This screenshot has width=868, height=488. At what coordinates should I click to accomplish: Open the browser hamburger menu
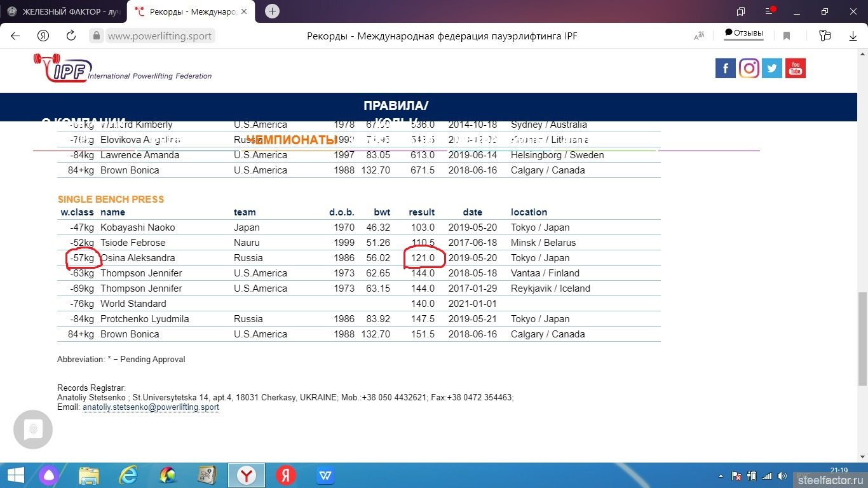coord(770,11)
